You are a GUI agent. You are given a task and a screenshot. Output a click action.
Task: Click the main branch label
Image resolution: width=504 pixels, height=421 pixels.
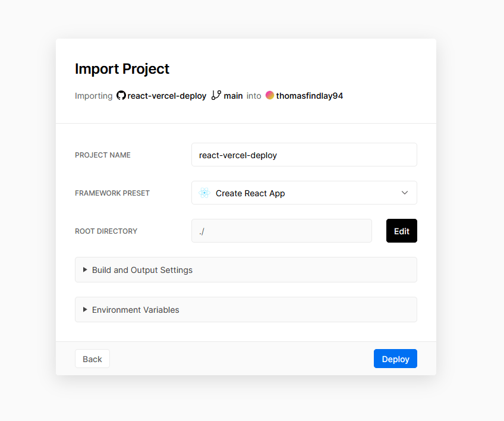pos(233,96)
